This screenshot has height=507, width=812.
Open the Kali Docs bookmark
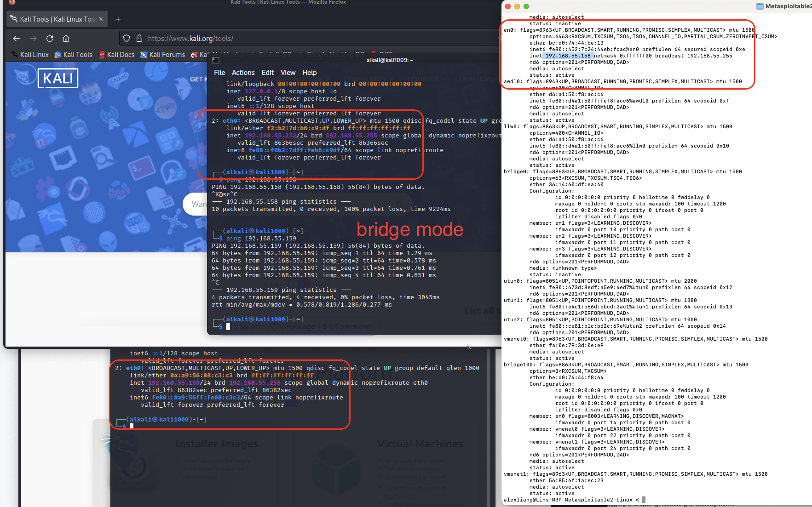[x=121, y=54]
